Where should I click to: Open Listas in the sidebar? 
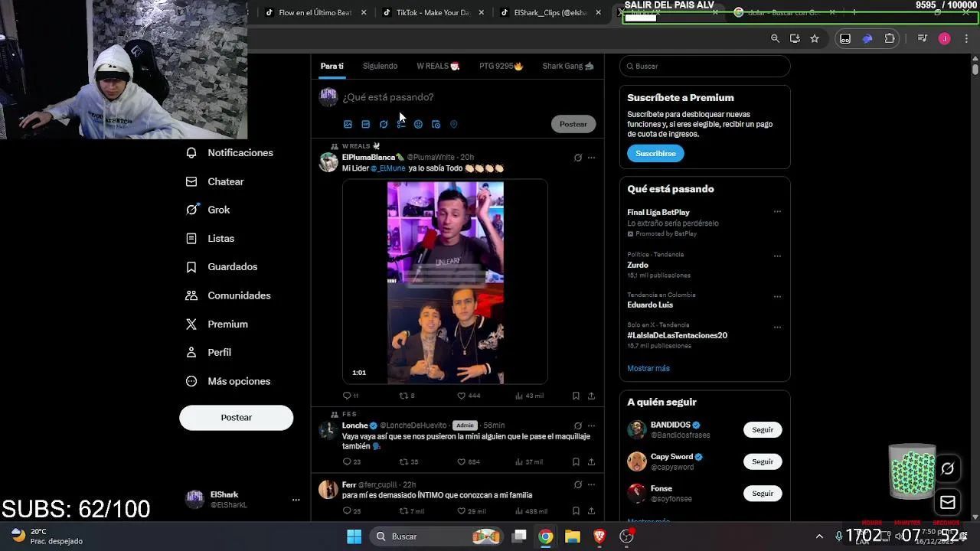pos(211,238)
